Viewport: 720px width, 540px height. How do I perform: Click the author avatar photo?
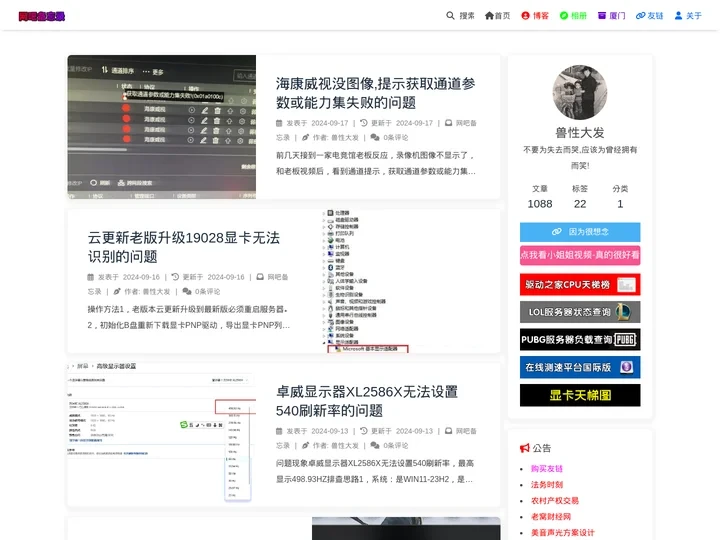click(580, 92)
